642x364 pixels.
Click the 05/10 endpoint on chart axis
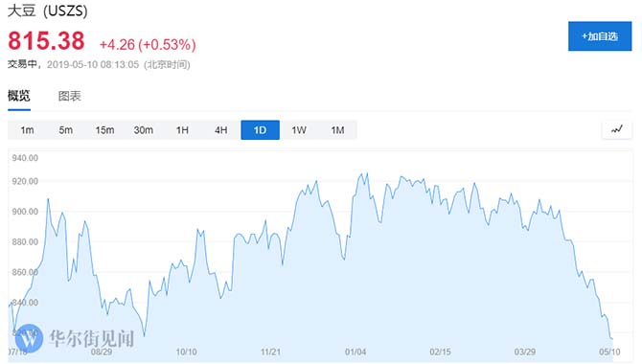[x=609, y=352]
